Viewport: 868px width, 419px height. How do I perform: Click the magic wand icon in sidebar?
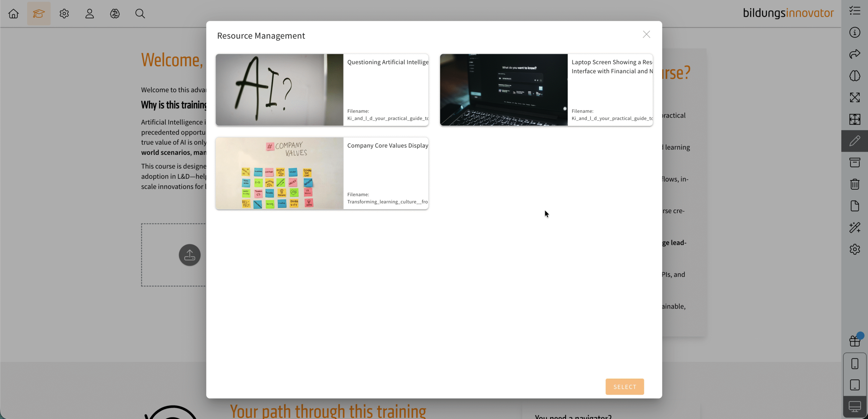(854, 228)
